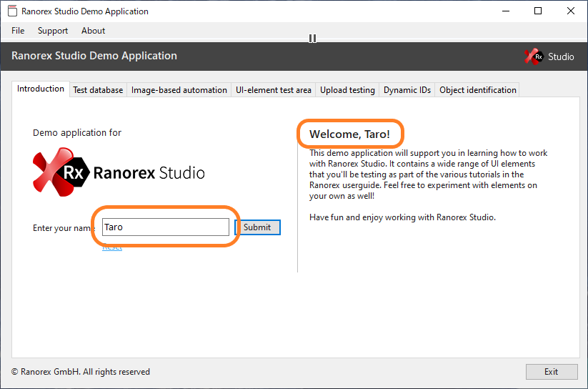Open the File menu
Screen dimensions: 588x389
pyautogui.click(x=18, y=31)
